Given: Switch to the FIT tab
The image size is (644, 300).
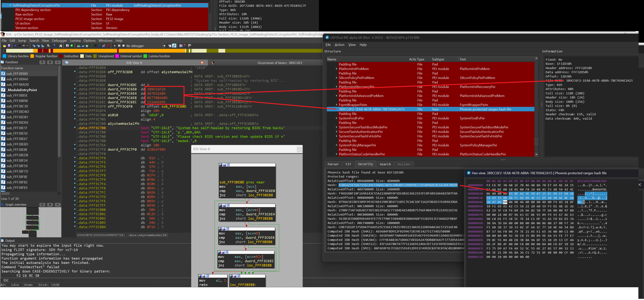Looking at the screenshot, I should click(348, 164).
